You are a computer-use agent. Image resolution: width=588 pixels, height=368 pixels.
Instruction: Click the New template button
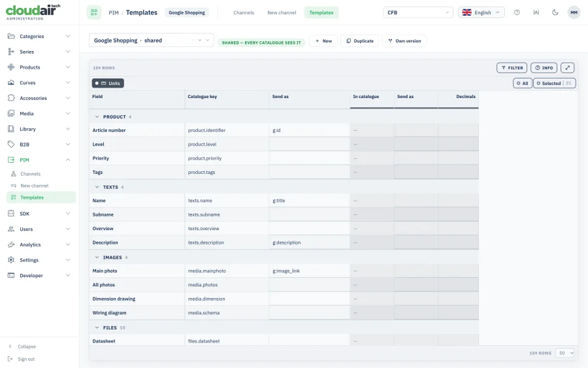coord(323,41)
